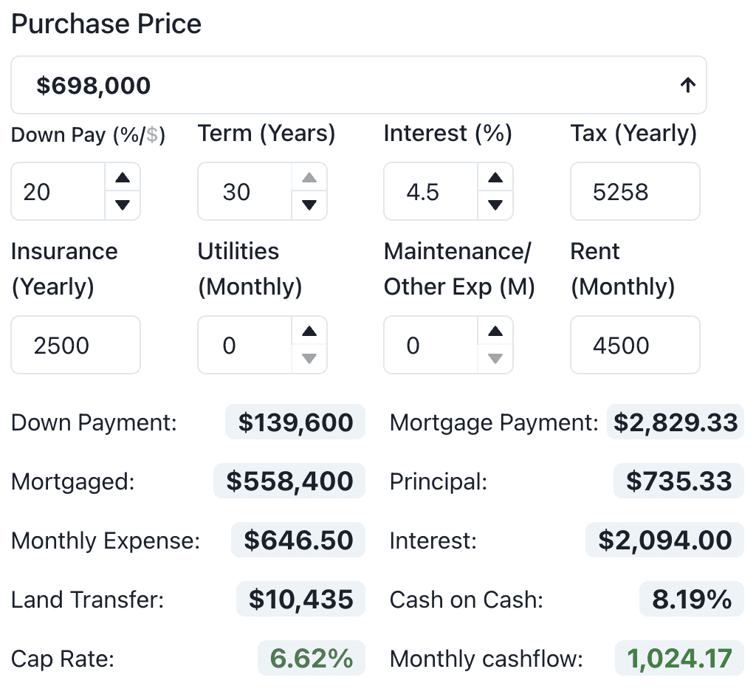The height and width of the screenshot is (700, 756).
Task: Increase the Down Pay percentage value
Action: tap(123, 178)
